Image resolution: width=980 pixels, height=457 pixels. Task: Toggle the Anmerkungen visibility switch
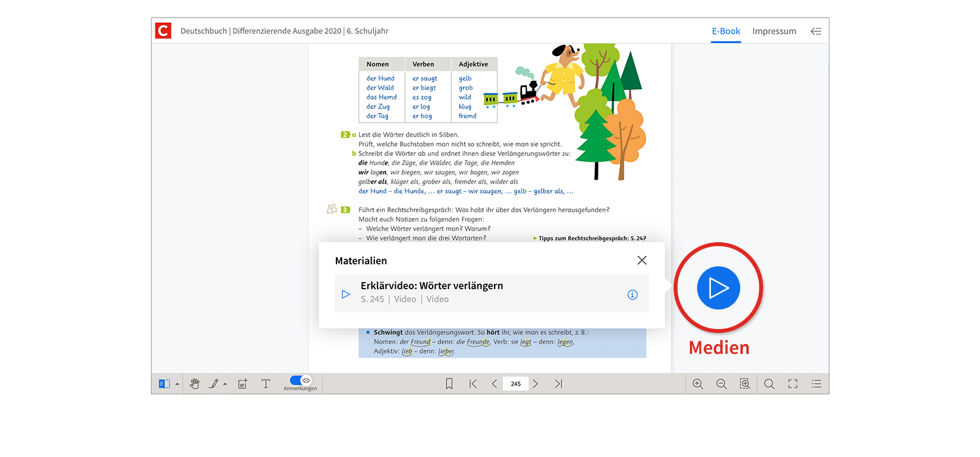pyautogui.click(x=300, y=380)
